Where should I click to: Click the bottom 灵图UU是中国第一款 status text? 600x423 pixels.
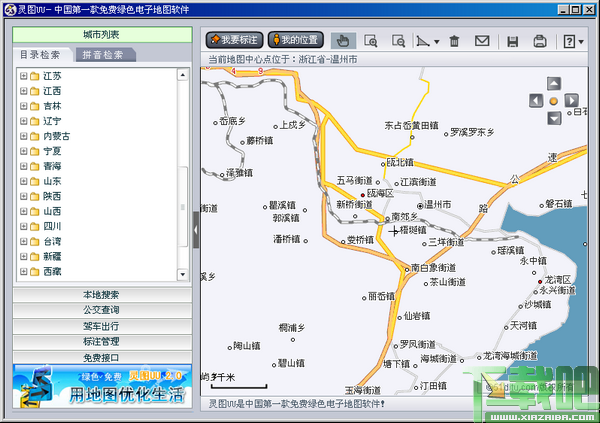(x=297, y=404)
